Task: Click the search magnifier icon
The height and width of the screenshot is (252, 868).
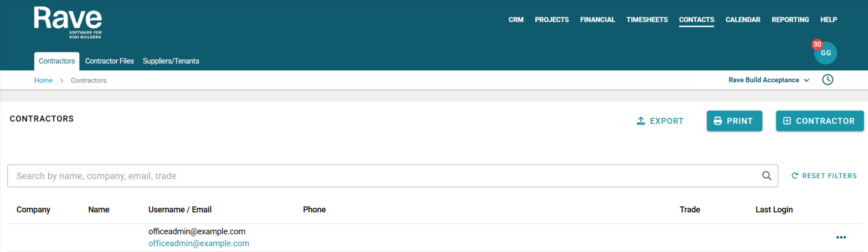Action: pos(767,176)
